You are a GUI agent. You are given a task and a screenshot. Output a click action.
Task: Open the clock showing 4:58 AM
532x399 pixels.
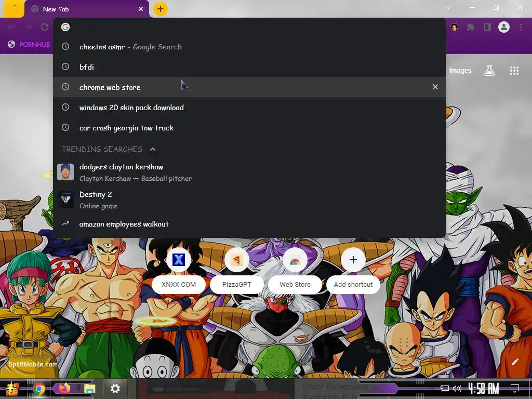pos(484,389)
